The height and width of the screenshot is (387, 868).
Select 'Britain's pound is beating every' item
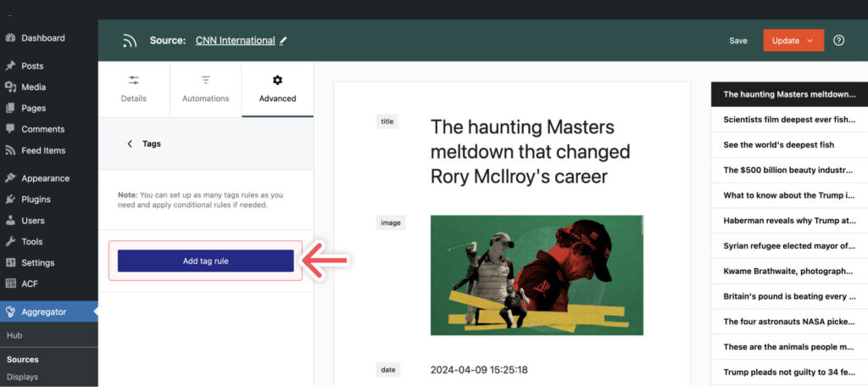click(x=789, y=297)
